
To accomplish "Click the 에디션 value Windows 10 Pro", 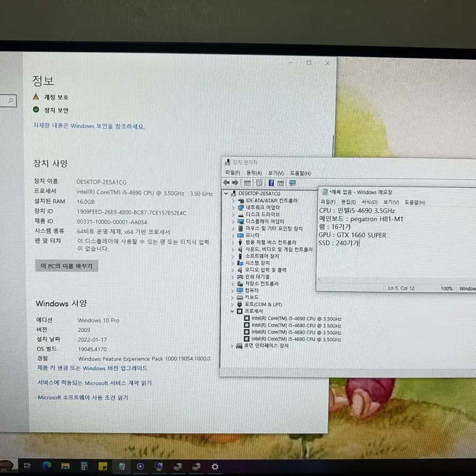I will [x=99, y=321].
